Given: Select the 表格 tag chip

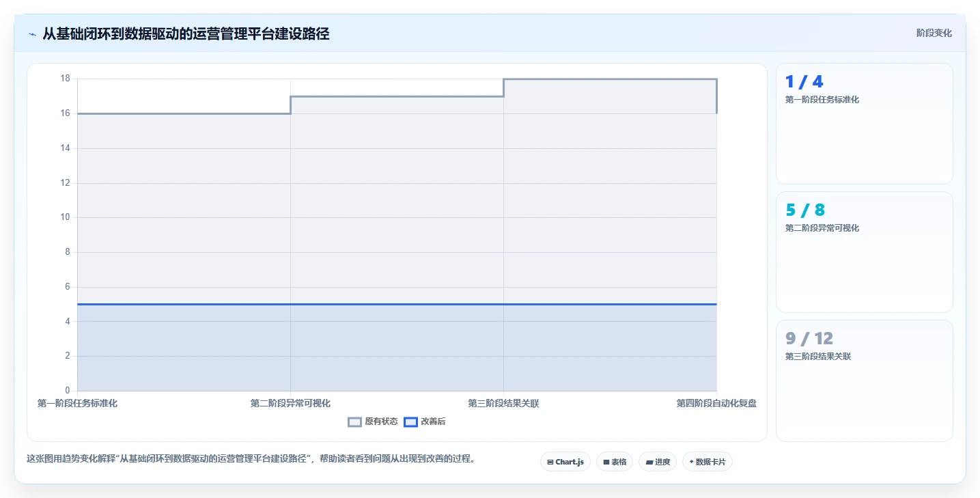Looking at the screenshot, I should pyautogui.click(x=615, y=462).
